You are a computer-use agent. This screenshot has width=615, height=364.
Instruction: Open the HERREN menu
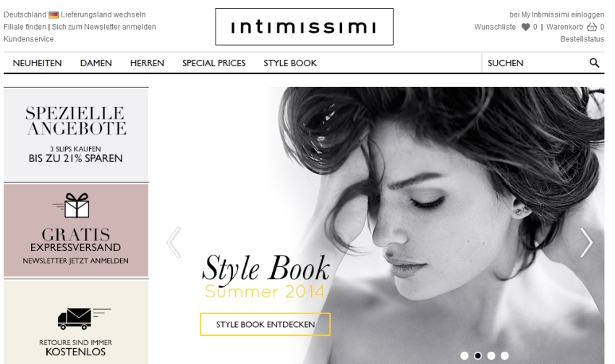147,64
